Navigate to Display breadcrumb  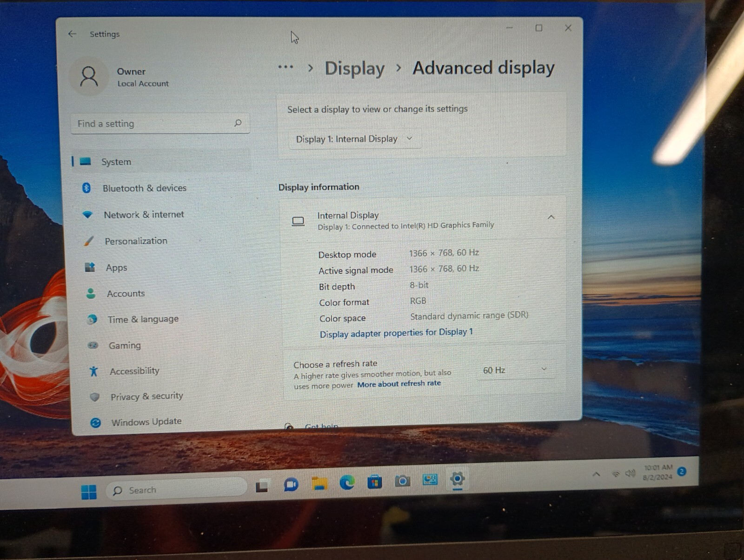tap(355, 68)
